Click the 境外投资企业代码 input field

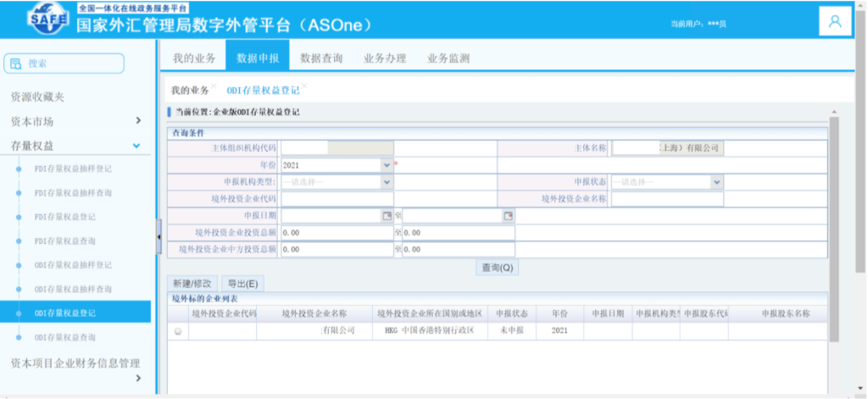[337, 199]
